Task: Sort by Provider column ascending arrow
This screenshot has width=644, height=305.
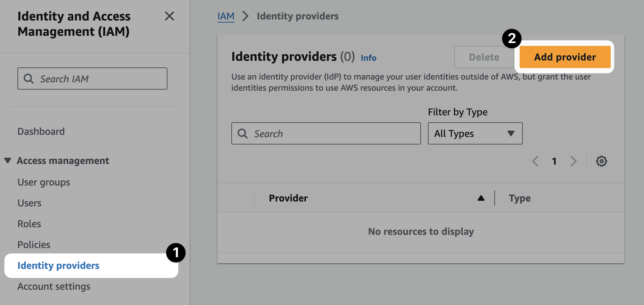Action: (x=481, y=198)
